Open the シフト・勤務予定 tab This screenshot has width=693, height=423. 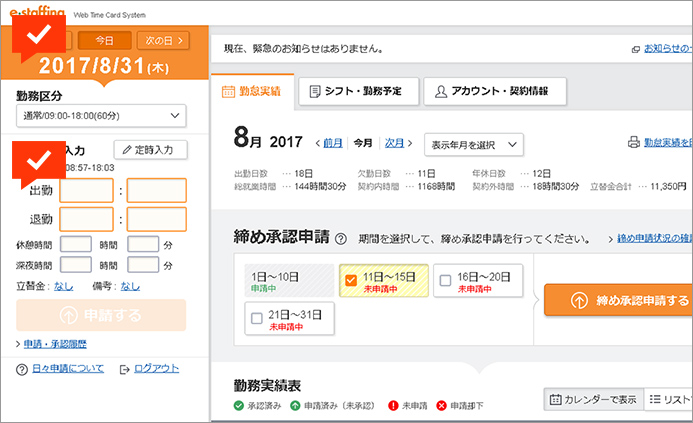[x=356, y=91]
